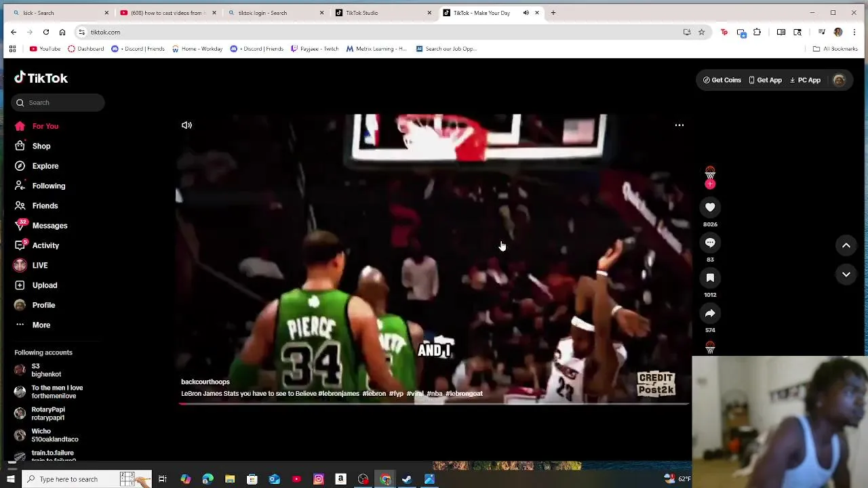
Task: Click the Get App button
Action: pos(765,80)
